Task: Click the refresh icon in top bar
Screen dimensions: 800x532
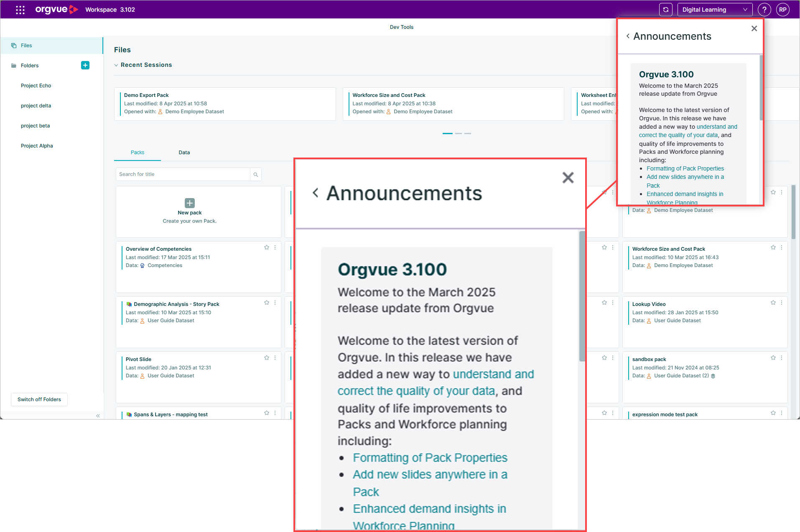Action: (666, 10)
